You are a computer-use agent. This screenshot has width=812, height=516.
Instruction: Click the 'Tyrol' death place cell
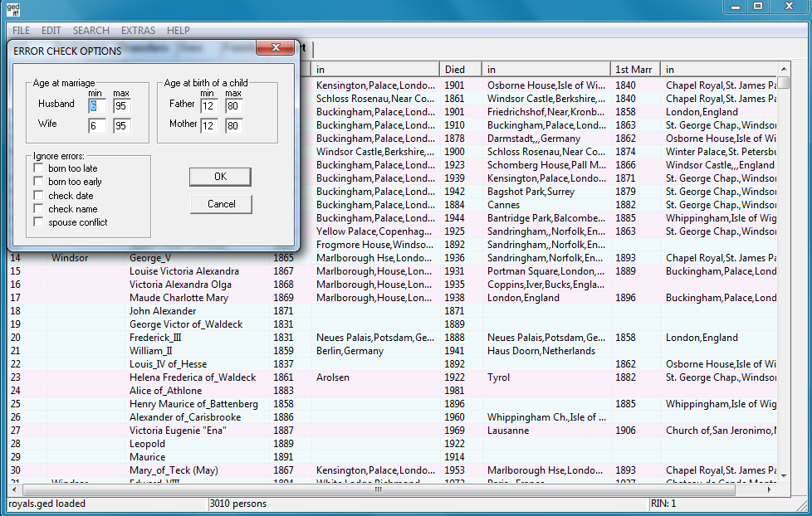[x=498, y=377]
